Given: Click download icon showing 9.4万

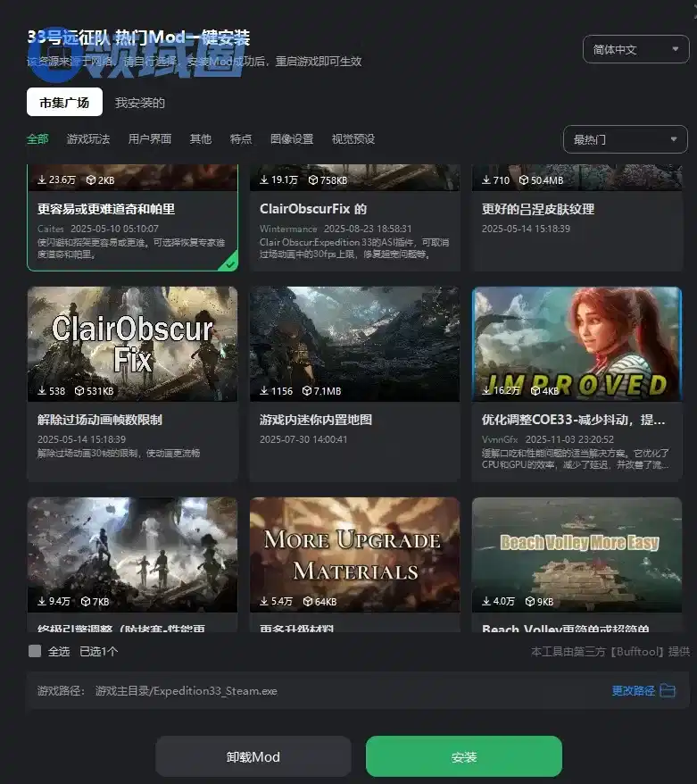Looking at the screenshot, I should pyautogui.click(x=42, y=602).
